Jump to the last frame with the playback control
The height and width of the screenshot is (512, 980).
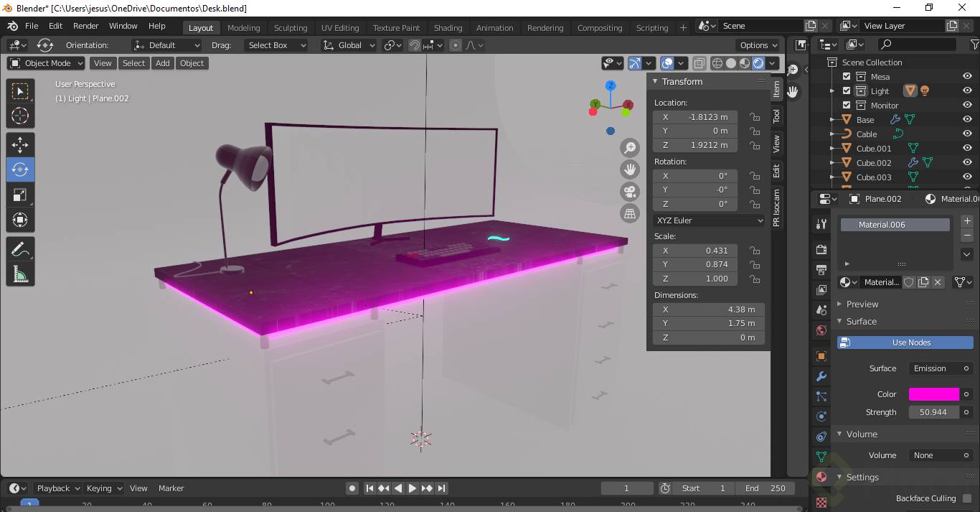pyautogui.click(x=442, y=488)
